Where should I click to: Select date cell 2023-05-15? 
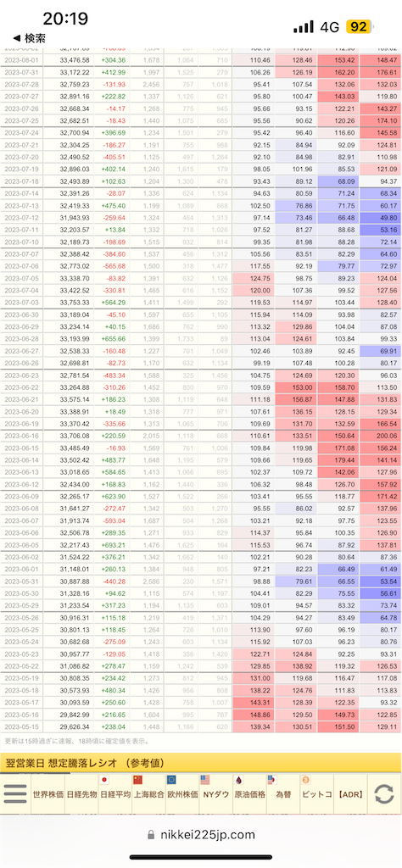(x=20, y=726)
